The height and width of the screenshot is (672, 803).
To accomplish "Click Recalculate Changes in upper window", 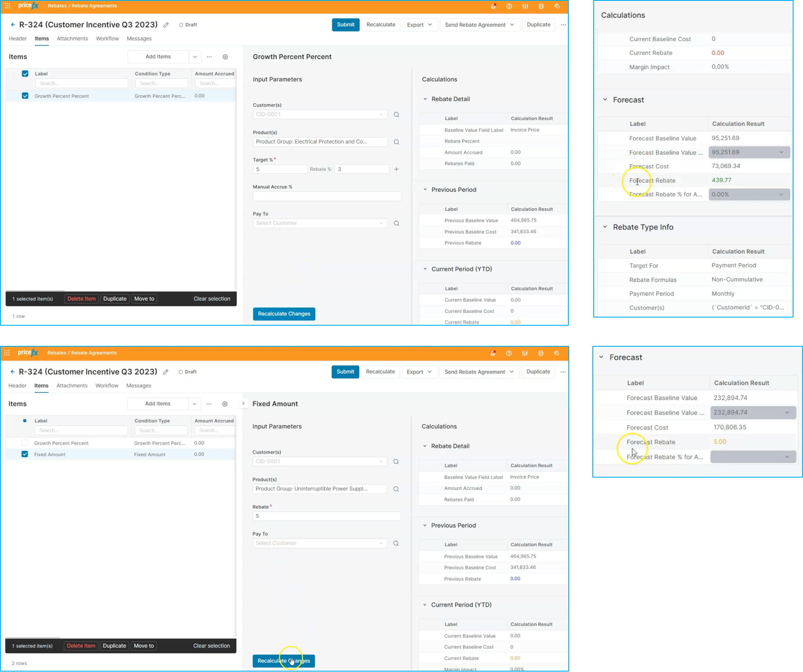I will [x=284, y=314].
